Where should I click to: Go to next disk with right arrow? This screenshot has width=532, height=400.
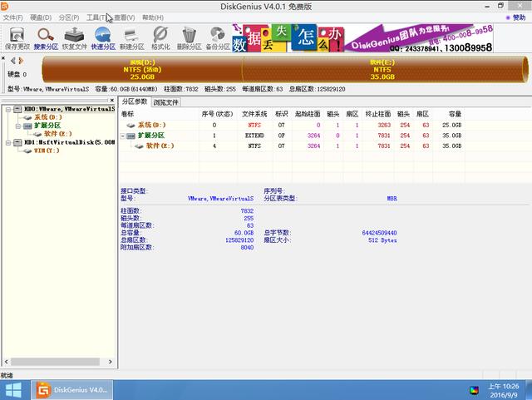coord(21,61)
